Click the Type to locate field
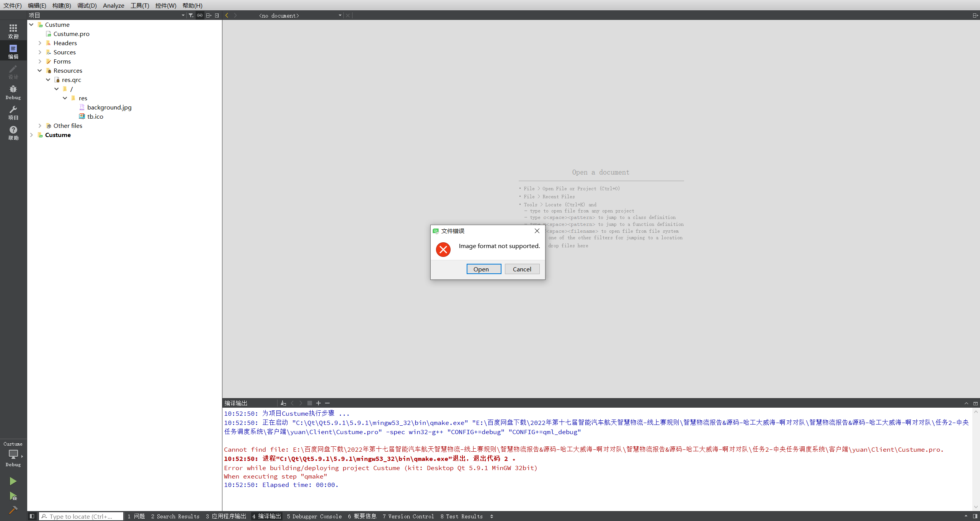This screenshot has height=521, width=980. [81, 516]
